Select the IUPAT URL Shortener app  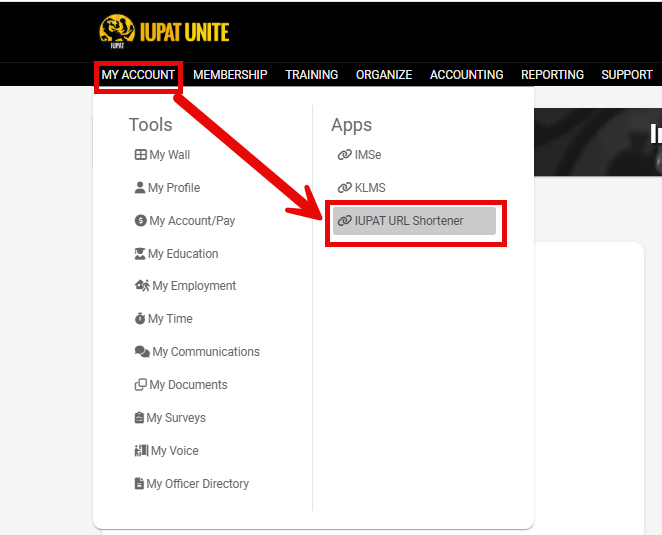pos(414,221)
